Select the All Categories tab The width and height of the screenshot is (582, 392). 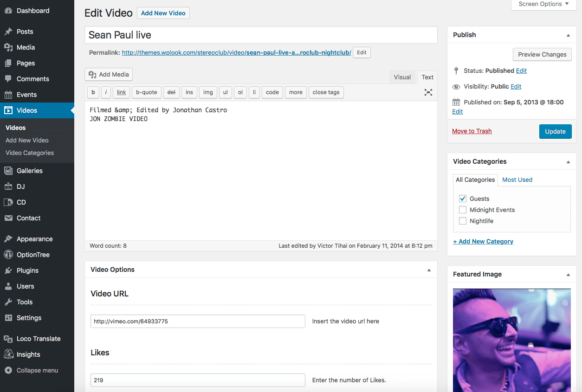tap(475, 180)
